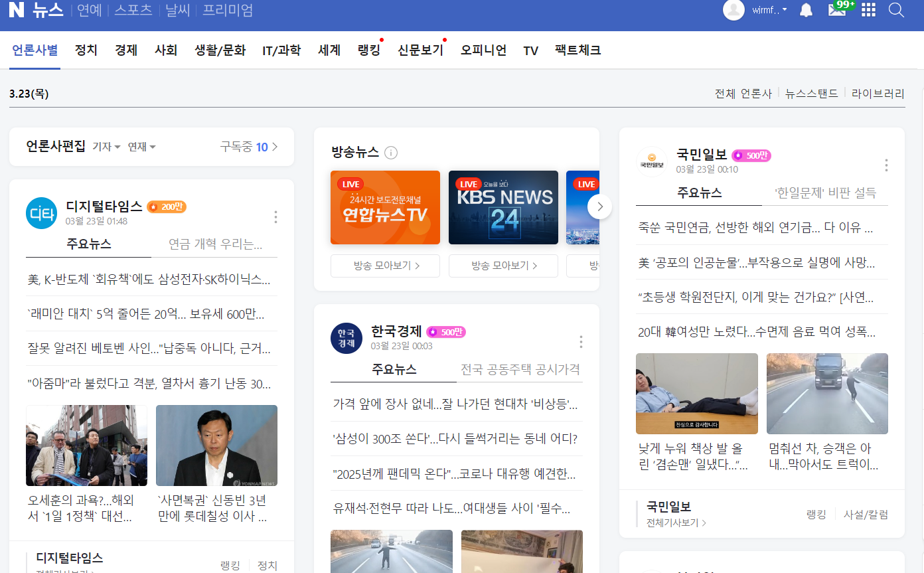Viewport: 924px width, 573px height.
Task: Open 뉴스스탠드 link
Action: pyautogui.click(x=812, y=94)
